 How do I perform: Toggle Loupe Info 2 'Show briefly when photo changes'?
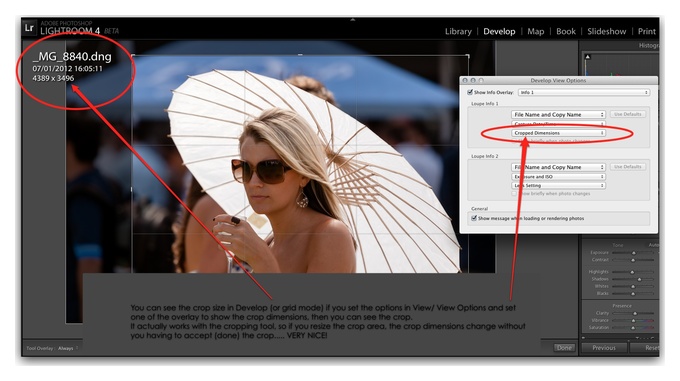click(x=514, y=194)
